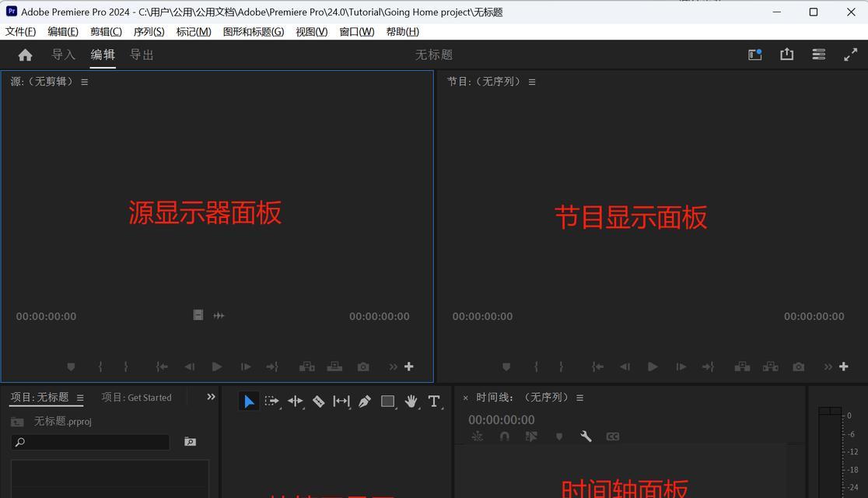Viewport: 868px width, 498px height.
Task: Click Insert button in the Source monitor
Action: tap(306, 366)
